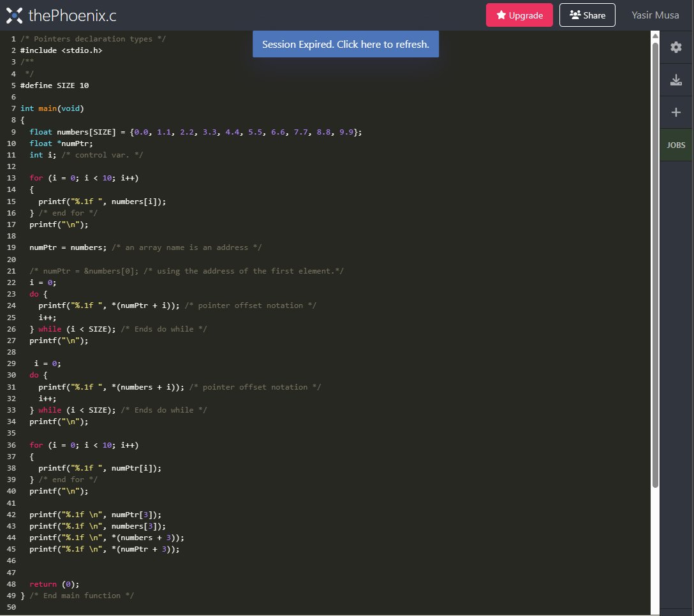The width and height of the screenshot is (694, 616).
Task: Click 'Pointers declaration types' comment on line 1
Action: click(x=93, y=39)
